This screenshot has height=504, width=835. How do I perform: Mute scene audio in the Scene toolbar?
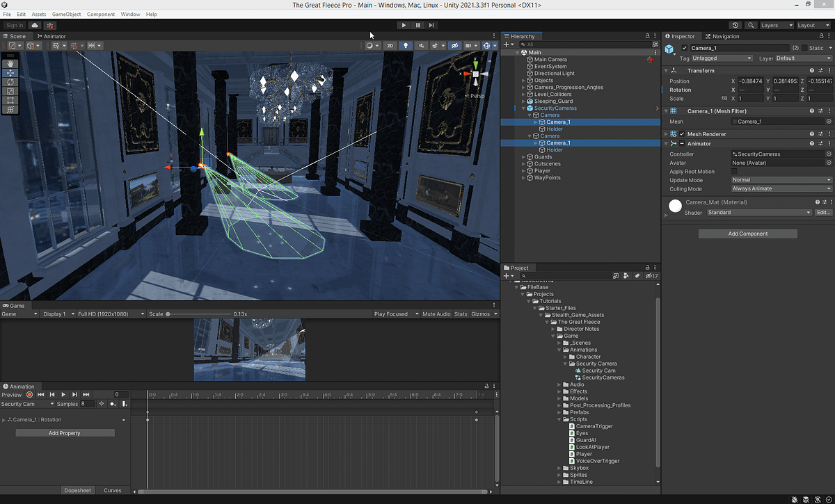[x=422, y=45]
